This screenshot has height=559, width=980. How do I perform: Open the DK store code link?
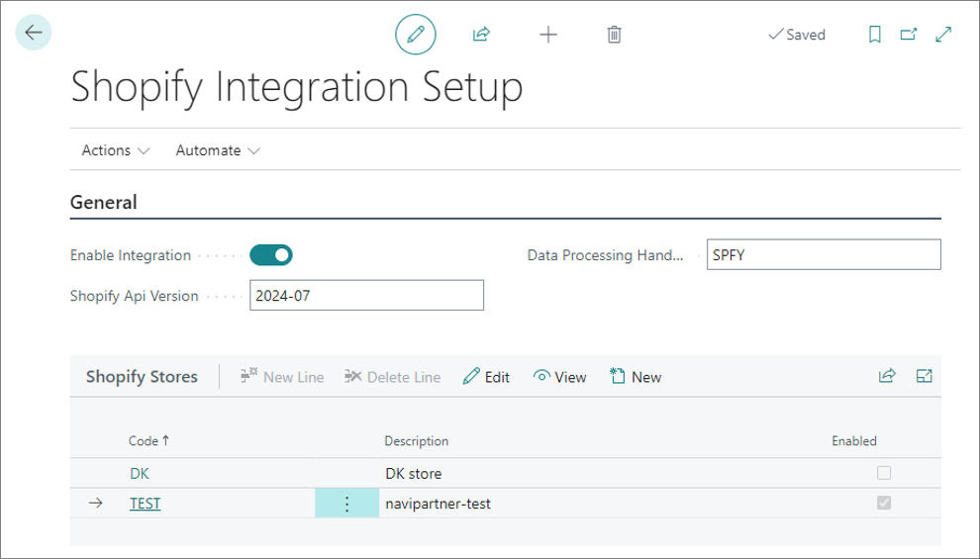point(140,474)
